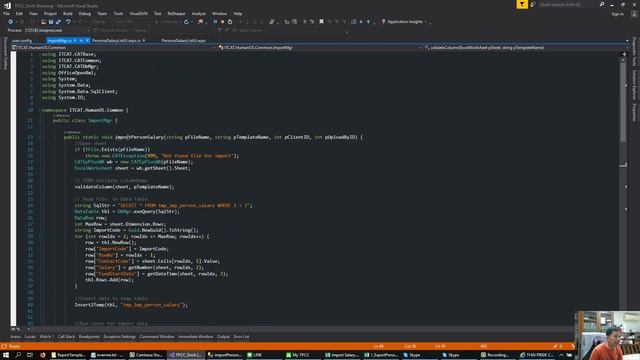Image resolution: width=640 pixels, height=360 pixels.
Task: Click the split editor icon above scrollbar
Action: click(624, 54)
